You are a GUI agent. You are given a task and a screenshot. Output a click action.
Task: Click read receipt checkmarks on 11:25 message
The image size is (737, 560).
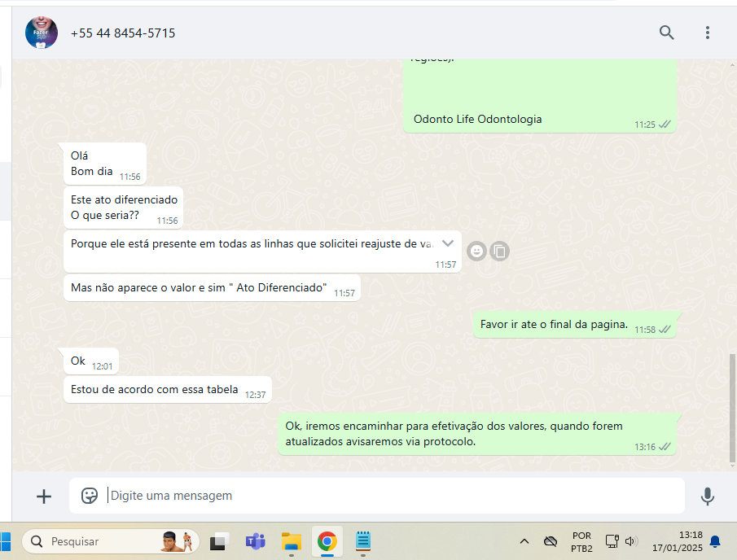[665, 125]
